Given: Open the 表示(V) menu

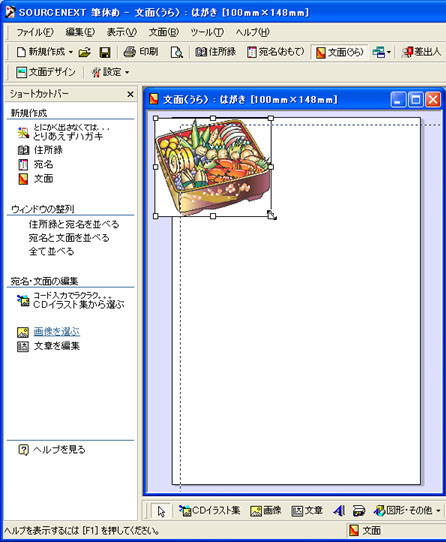Looking at the screenshot, I should [x=122, y=32].
